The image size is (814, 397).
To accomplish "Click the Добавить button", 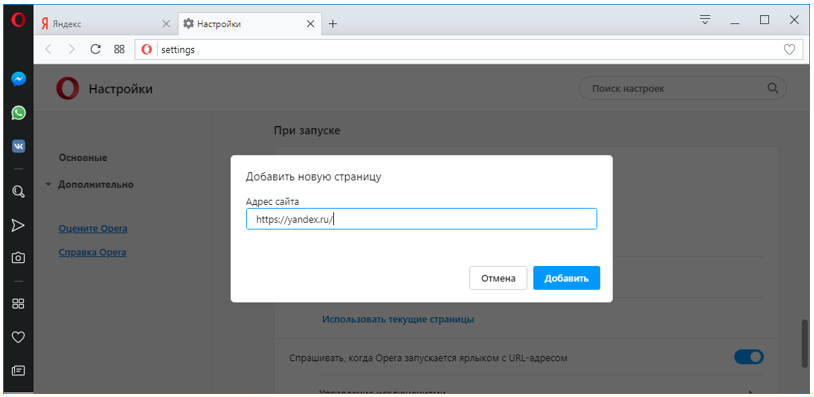I will click(x=566, y=278).
